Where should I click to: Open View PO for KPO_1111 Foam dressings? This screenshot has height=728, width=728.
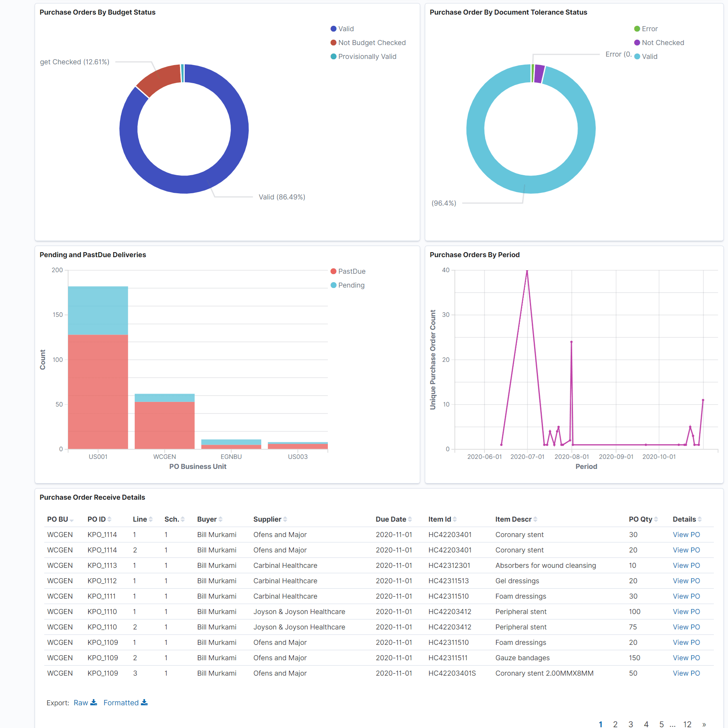coord(686,596)
